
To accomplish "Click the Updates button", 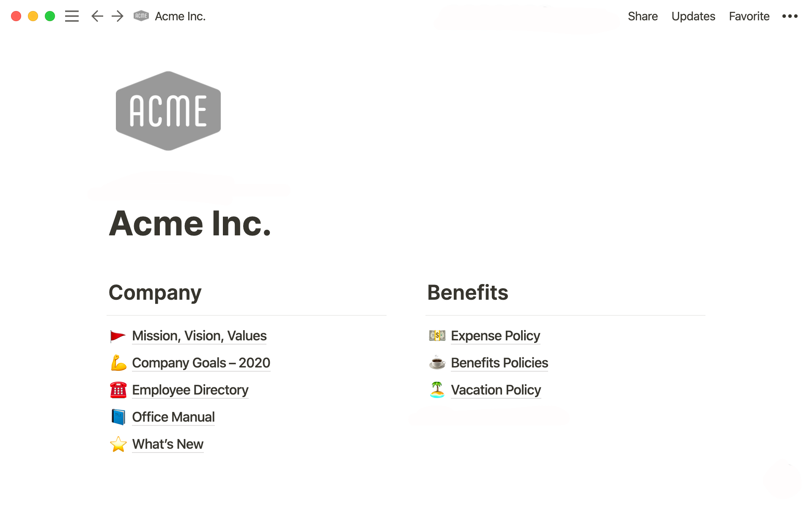I will point(693,17).
